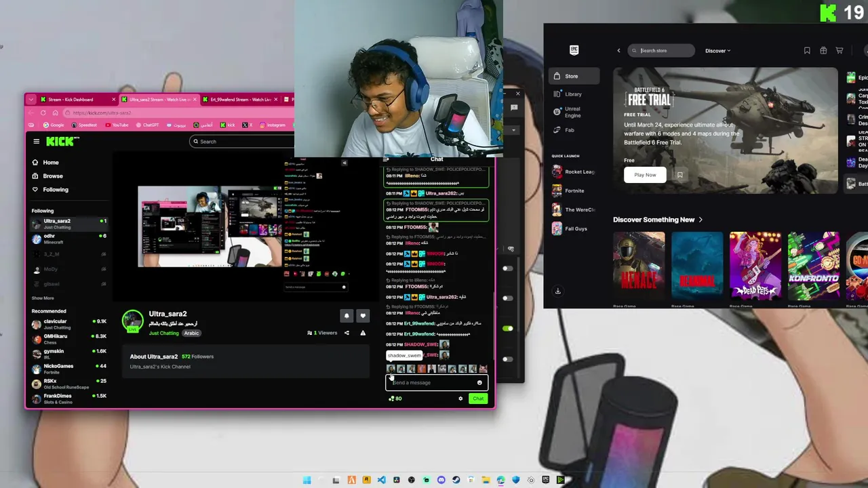The width and height of the screenshot is (868, 488).
Task: Reload the Kick page in browser
Action: 43,113
